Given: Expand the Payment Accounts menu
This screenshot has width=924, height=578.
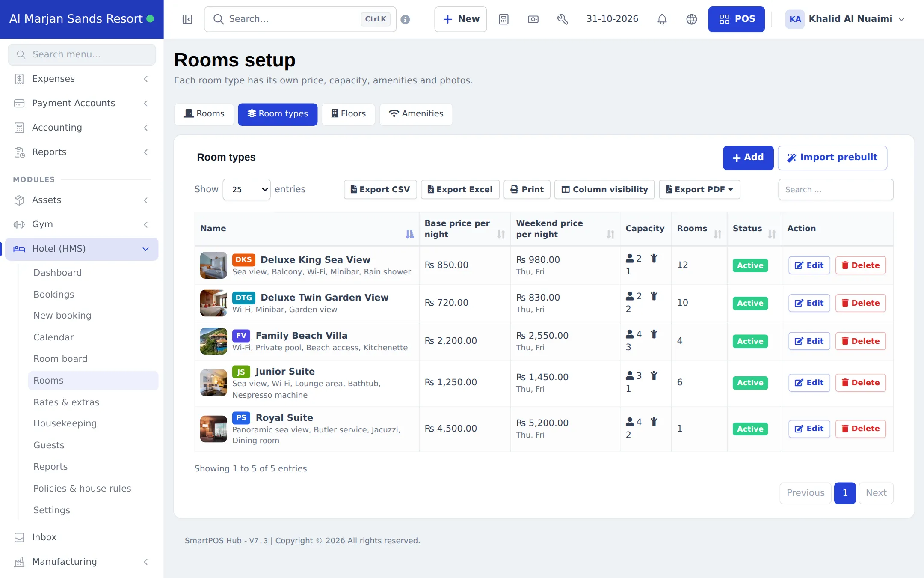Looking at the screenshot, I should tap(82, 103).
